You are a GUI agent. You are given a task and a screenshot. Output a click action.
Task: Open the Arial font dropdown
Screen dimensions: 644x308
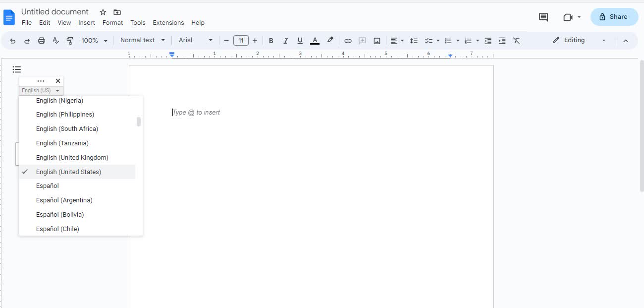point(196,40)
